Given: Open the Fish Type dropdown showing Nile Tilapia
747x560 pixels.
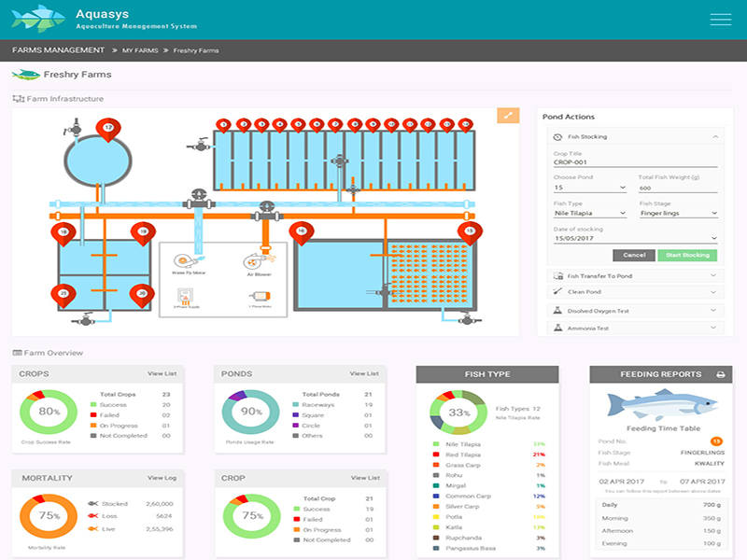Looking at the screenshot, I should point(590,214).
